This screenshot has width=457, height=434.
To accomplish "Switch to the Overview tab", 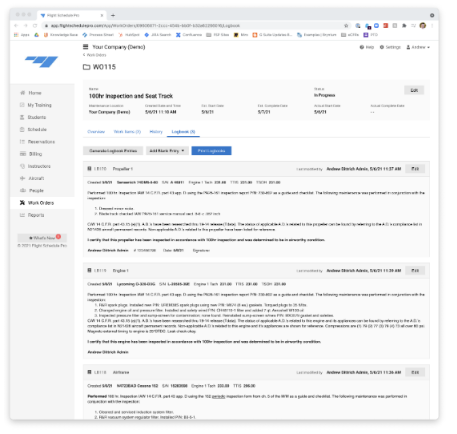I will 96,132.
